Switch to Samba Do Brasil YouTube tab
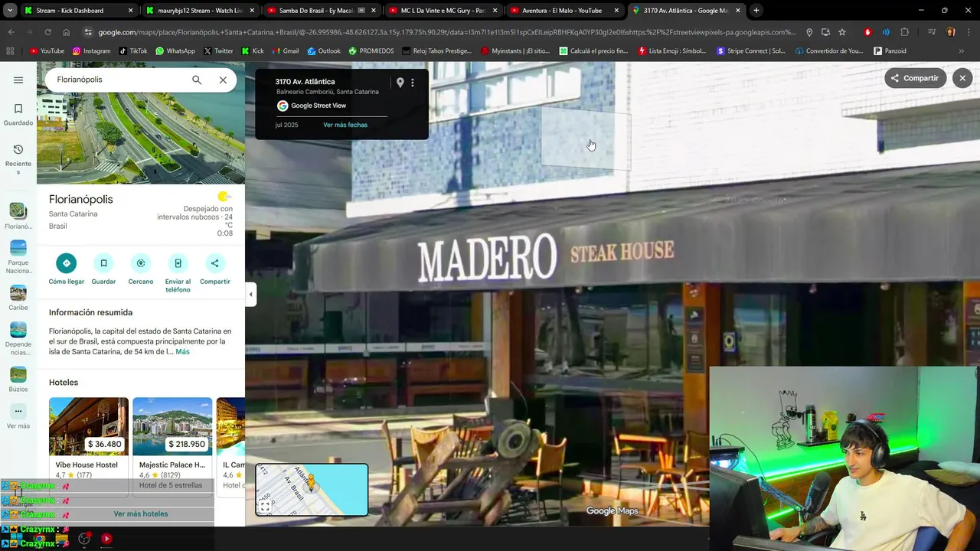This screenshot has width=980, height=551. [x=321, y=11]
